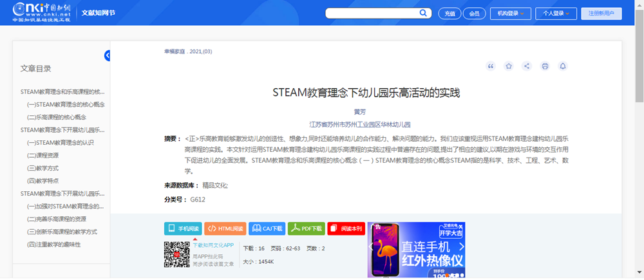Image resolution: width=644 pixels, height=280 pixels.
Task: Click the 手机阅读 button
Action: pos(184,229)
